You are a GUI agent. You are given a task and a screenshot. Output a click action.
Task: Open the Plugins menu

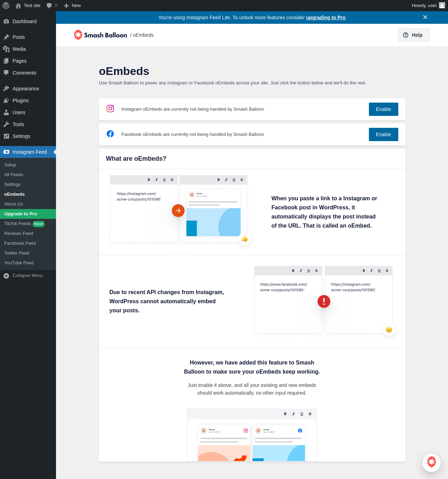click(x=28, y=100)
